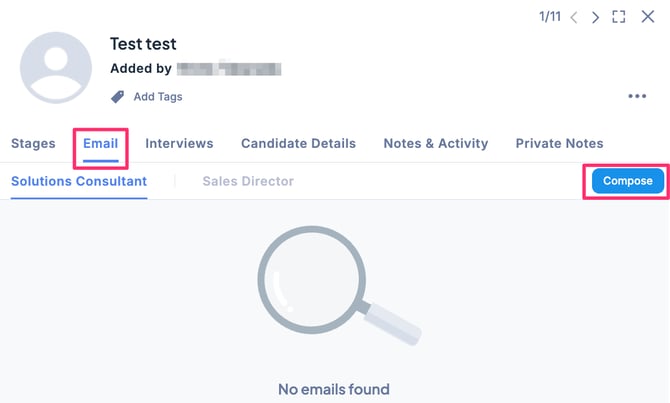670x403 pixels.
Task: Open the Notes & Activity tab
Action: click(x=436, y=143)
